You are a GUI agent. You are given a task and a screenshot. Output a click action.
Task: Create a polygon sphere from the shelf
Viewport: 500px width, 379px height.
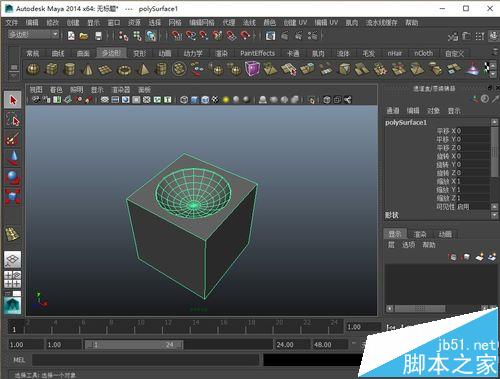pos(33,69)
